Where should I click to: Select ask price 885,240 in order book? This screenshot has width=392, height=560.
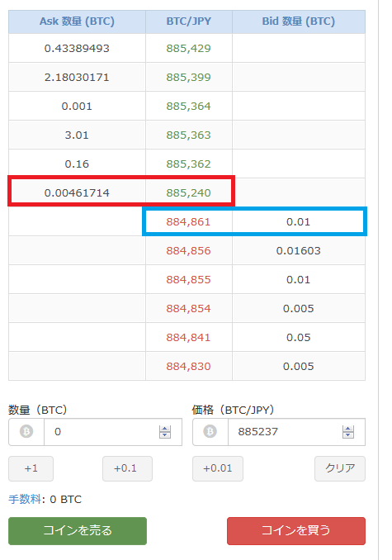(188, 192)
